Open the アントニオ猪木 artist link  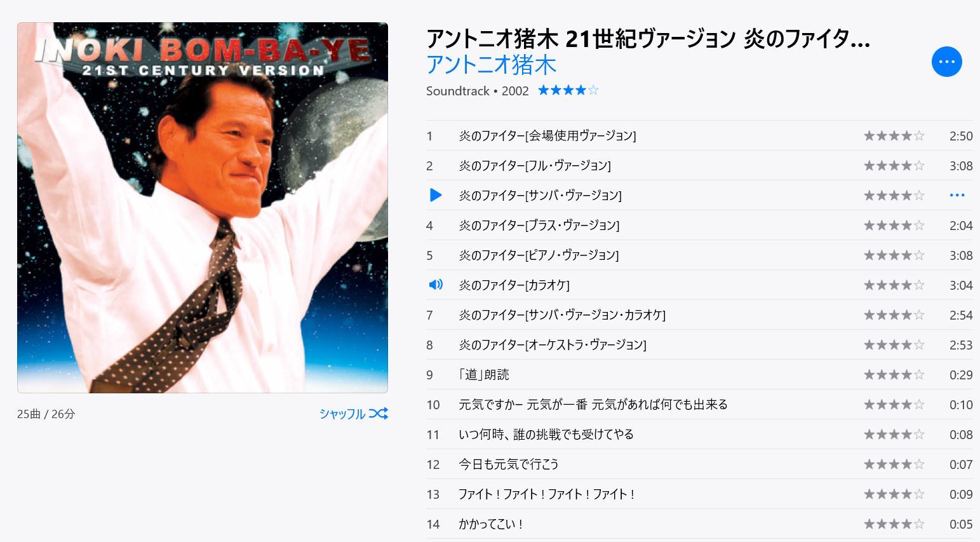point(491,65)
